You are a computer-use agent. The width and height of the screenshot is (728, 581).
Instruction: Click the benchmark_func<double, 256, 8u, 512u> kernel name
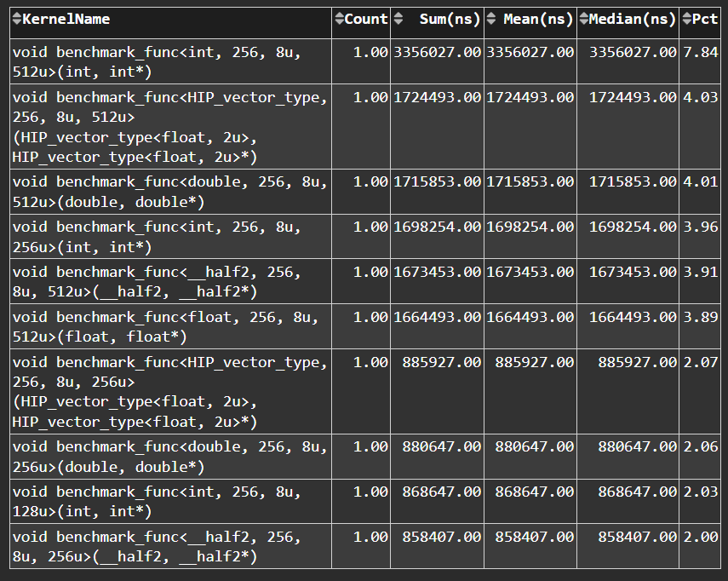(x=169, y=191)
